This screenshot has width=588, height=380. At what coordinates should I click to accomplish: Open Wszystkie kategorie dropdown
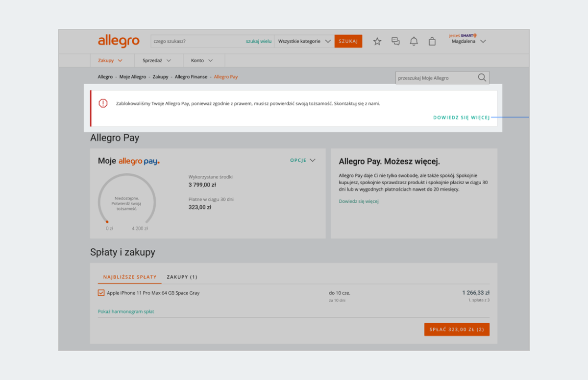click(x=304, y=41)
